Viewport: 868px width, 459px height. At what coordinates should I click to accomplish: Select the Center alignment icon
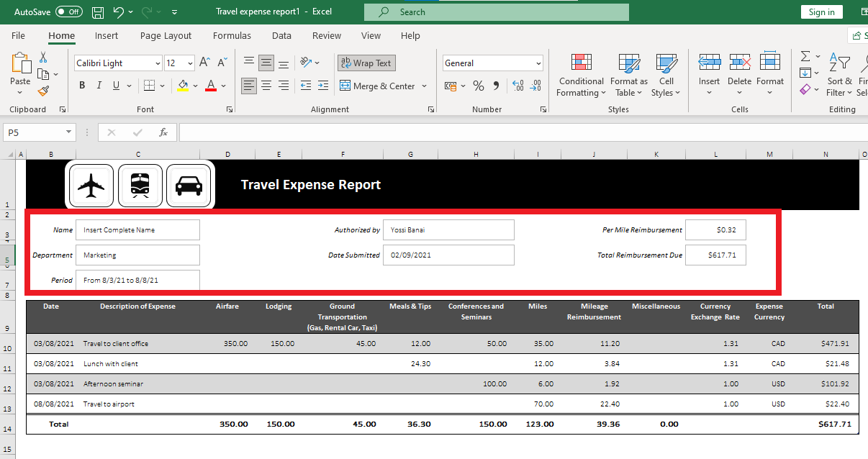(266, 86)
